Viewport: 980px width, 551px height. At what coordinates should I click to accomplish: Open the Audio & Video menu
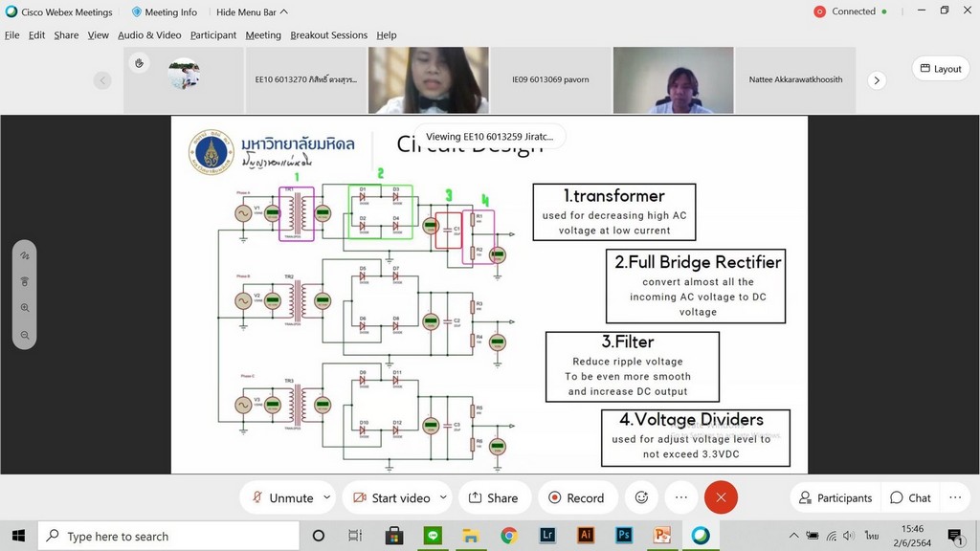pyautogui.click(x=149, y=35)
